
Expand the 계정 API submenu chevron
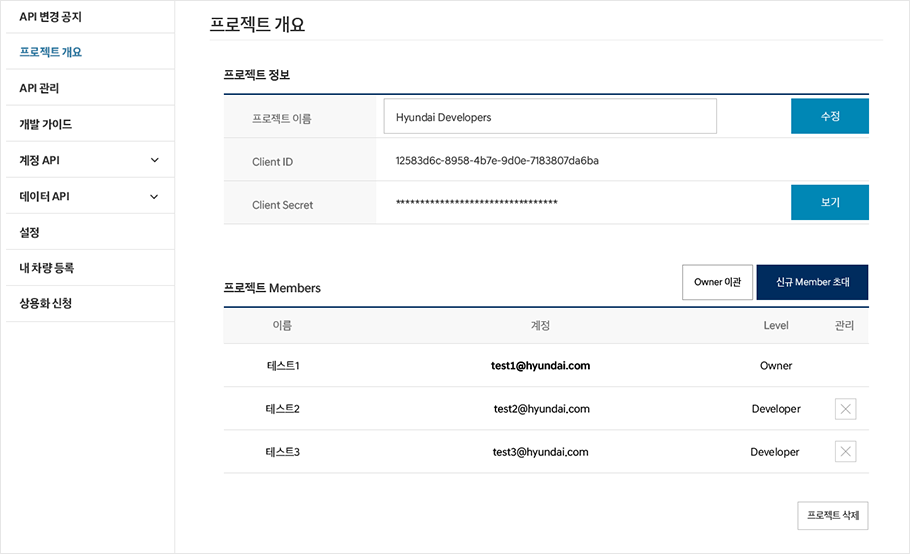pyautogui.click(x=154, y=160)
